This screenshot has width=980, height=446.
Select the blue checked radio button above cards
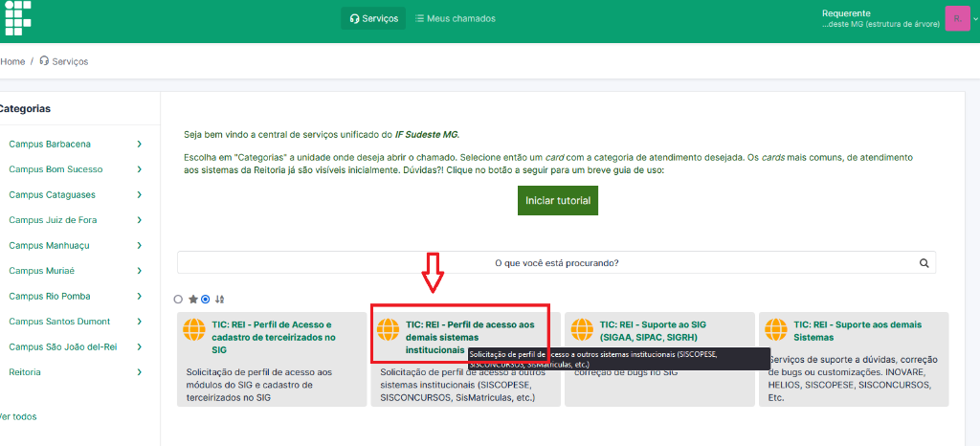206,300
